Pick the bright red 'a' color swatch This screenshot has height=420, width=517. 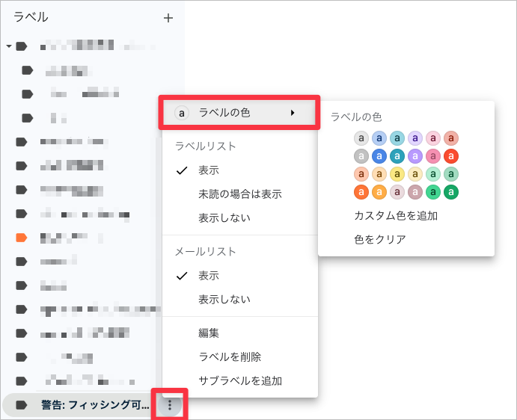point(450,156)
